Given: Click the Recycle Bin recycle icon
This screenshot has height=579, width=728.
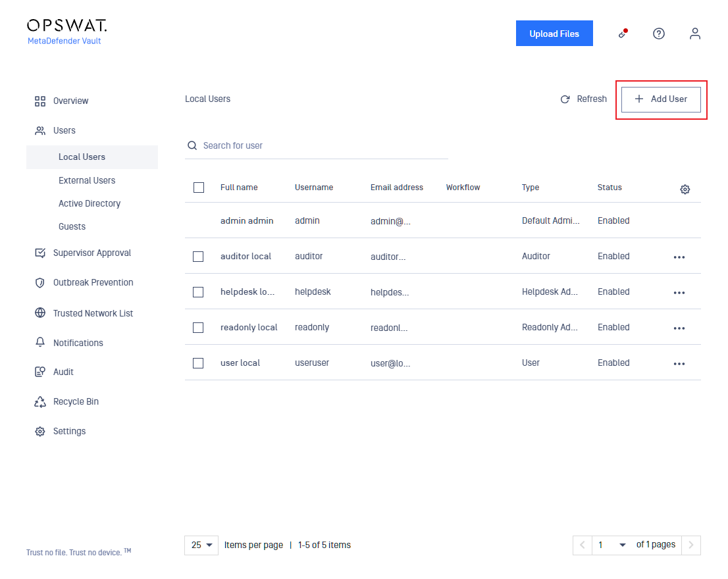Looking at the screenshot, I should coord(40,402).
